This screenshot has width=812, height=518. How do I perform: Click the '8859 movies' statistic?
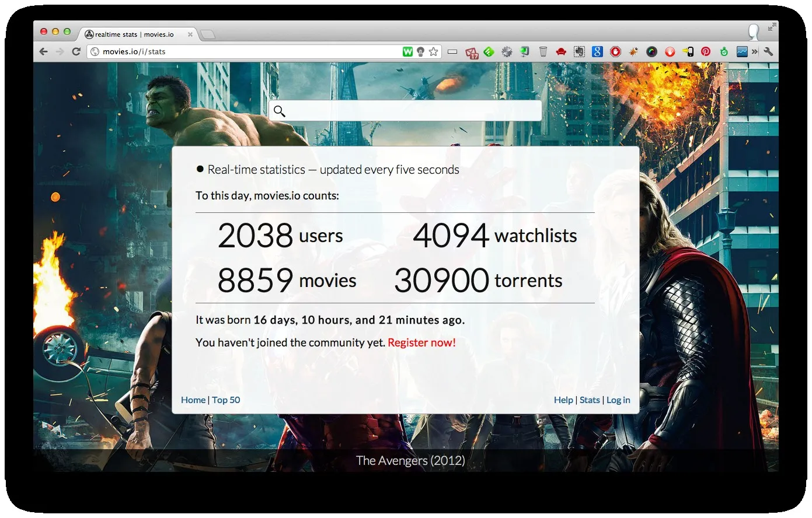pos(287,281)
